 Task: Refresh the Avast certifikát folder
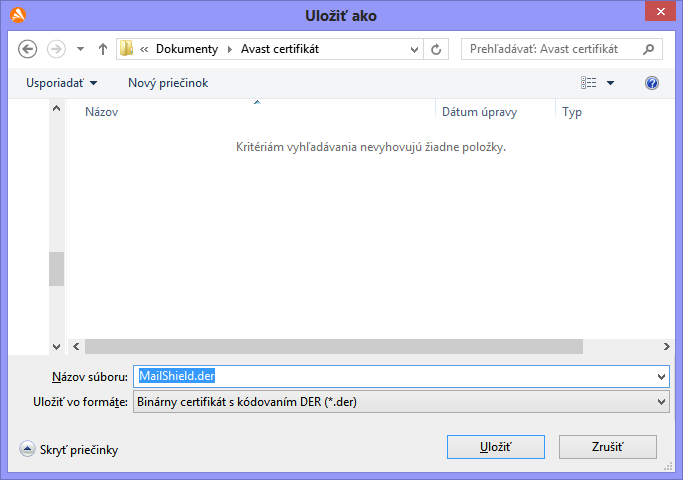[x=436, y=49]
